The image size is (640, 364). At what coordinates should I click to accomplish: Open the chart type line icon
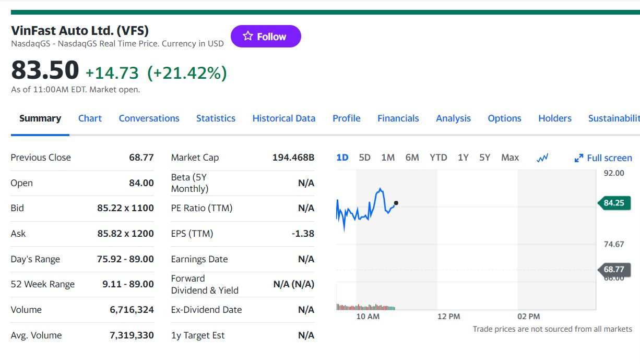click(x=542, y=158)
